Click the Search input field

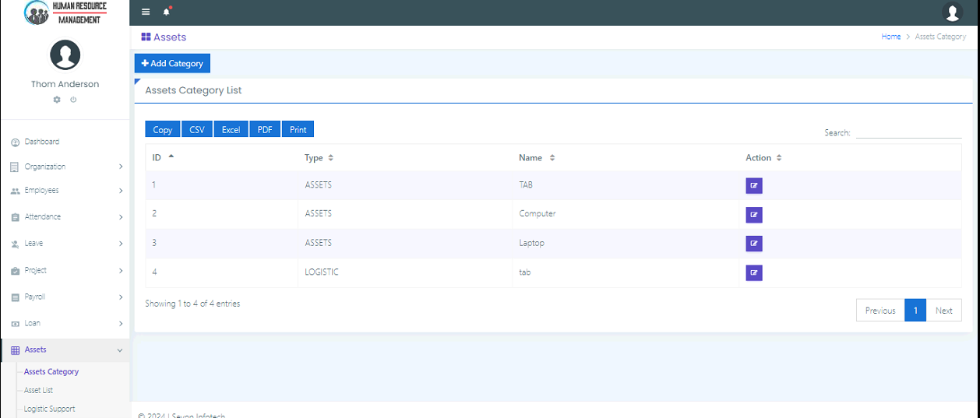[908, 132]
